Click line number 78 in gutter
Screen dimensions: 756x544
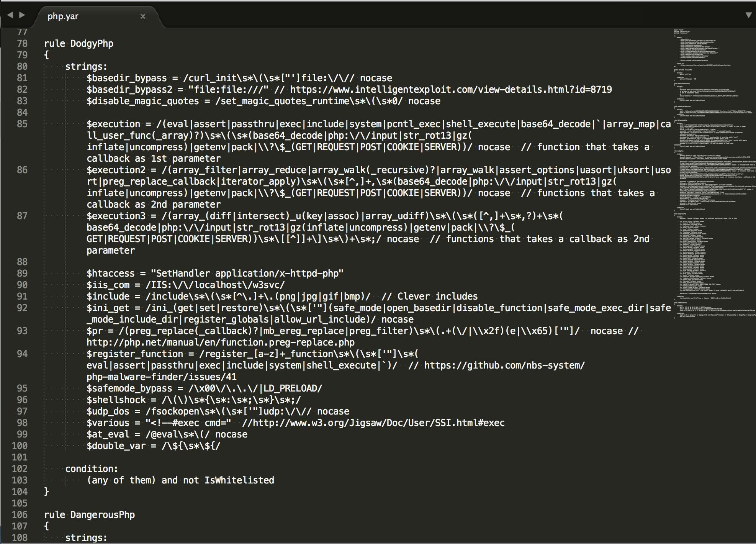tap(22, 43)
